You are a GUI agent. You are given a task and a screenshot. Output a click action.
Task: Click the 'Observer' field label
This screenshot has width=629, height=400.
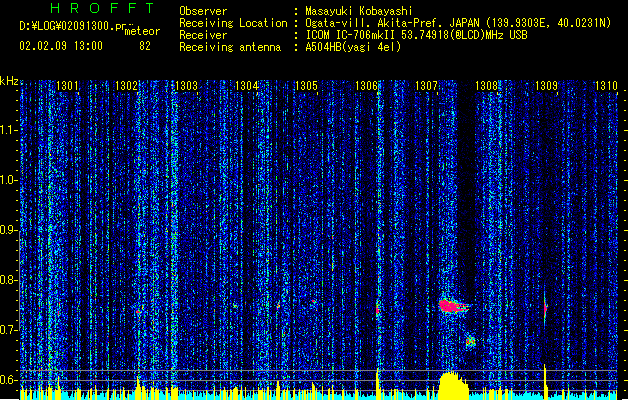pyautogui.click(x=203, y=11)
